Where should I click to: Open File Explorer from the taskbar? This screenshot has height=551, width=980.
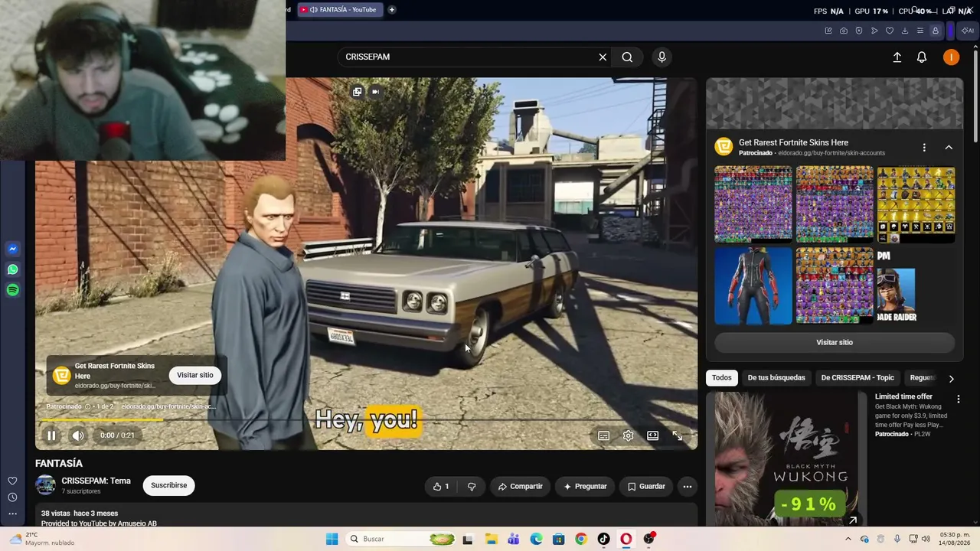pyautogui.click(x=491, y=539)
